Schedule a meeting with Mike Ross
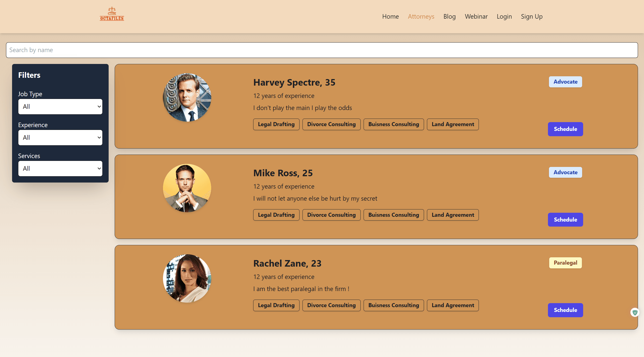This screenshot has height=357, width=644. pos(565,220)
